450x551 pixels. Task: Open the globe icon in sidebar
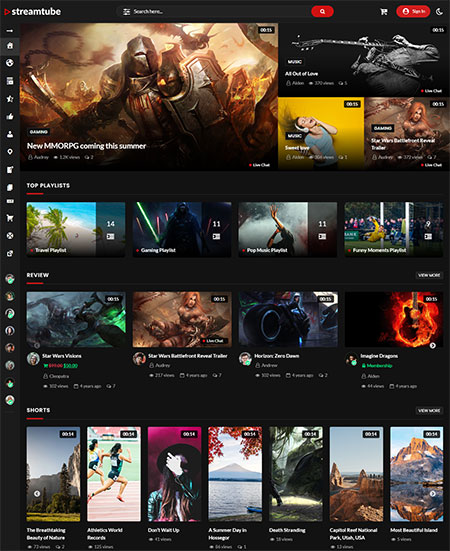point(10,63)
